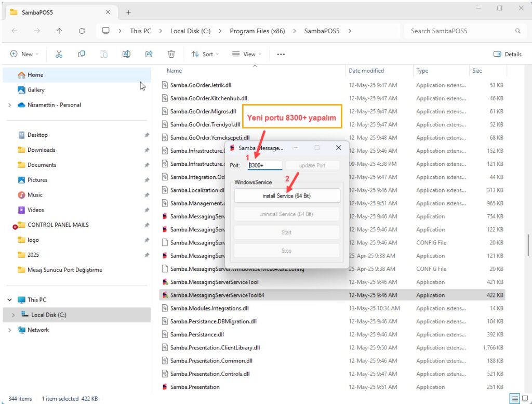
Task: Open chevron after SambaPOS5 in breadcrumb
Action: (350, 31)
